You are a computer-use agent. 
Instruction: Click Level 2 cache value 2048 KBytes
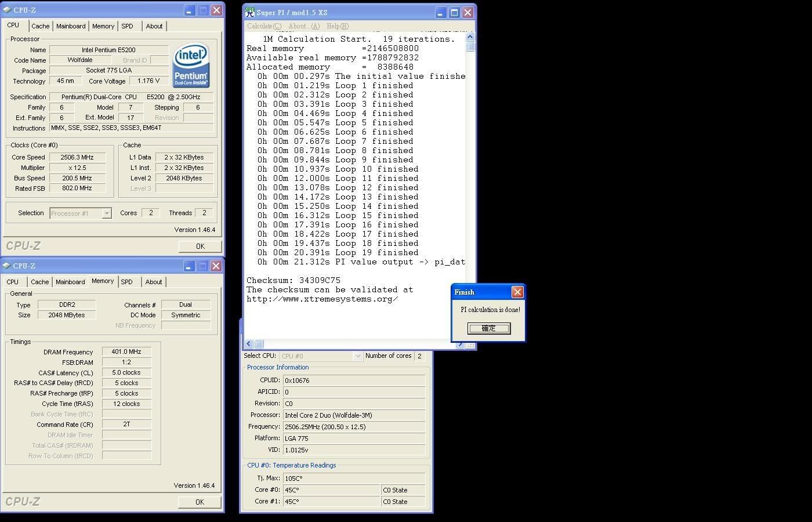184,178
